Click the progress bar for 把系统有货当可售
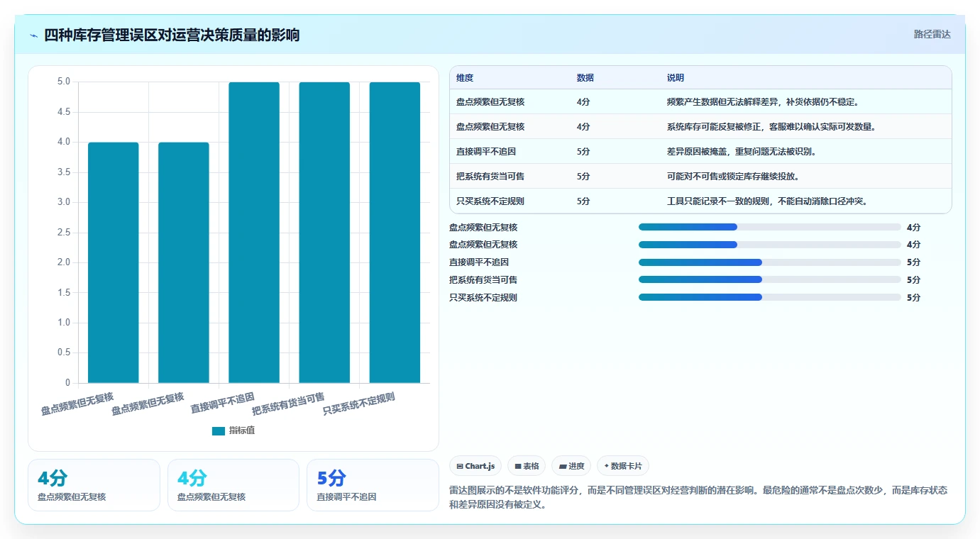 [x=770, y=280]
